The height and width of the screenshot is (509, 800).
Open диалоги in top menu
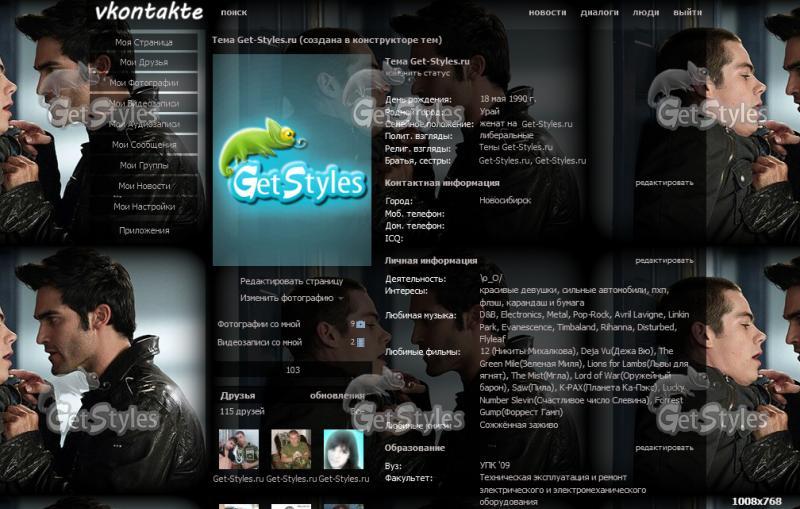point(599,12)
